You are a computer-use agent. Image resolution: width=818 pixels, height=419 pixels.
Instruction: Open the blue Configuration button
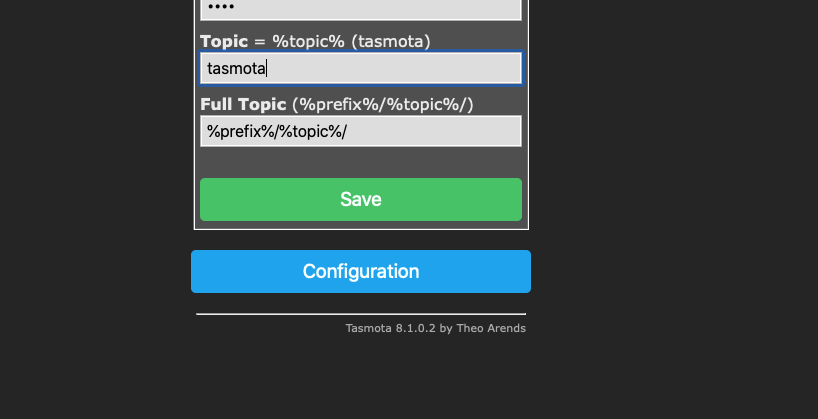click(x=360, y=271)
